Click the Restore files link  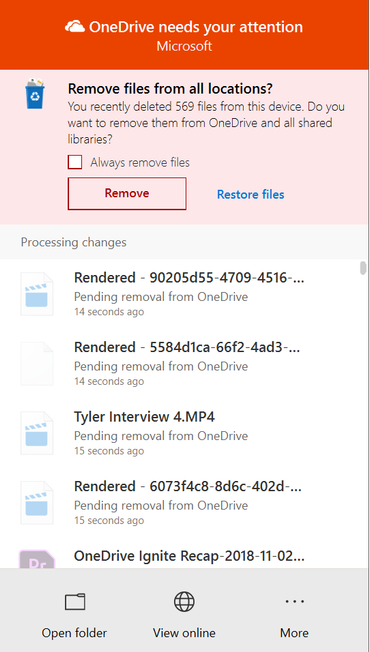(251, 194)
